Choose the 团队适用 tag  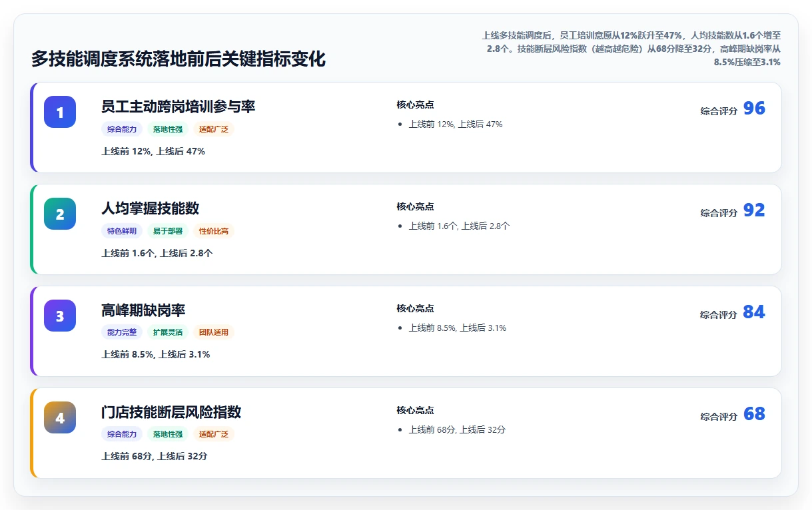click(x=214, y=332)
